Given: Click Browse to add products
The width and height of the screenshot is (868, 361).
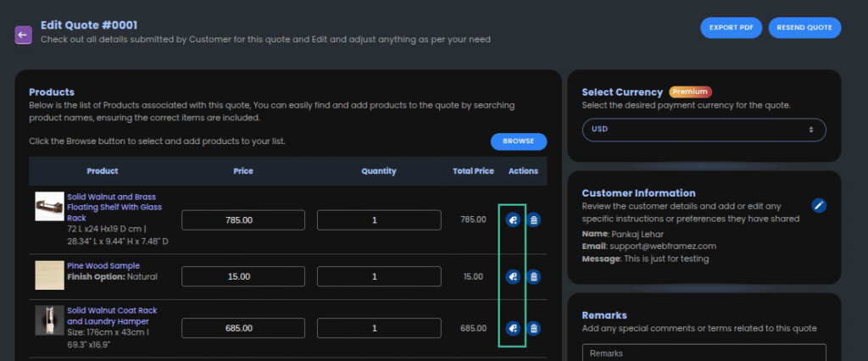Looking at the screenshot, I should click(x=518, y=142).
